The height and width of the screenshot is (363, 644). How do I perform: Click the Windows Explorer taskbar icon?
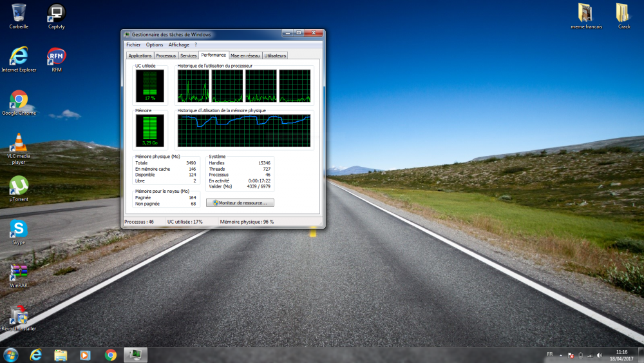[61, 355]
